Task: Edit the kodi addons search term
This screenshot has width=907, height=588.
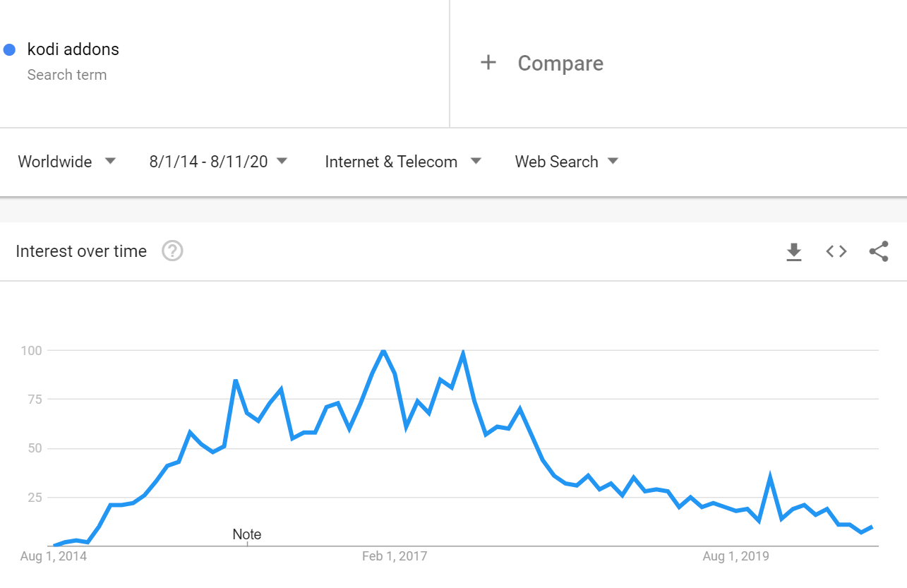Action: [73, 49]
